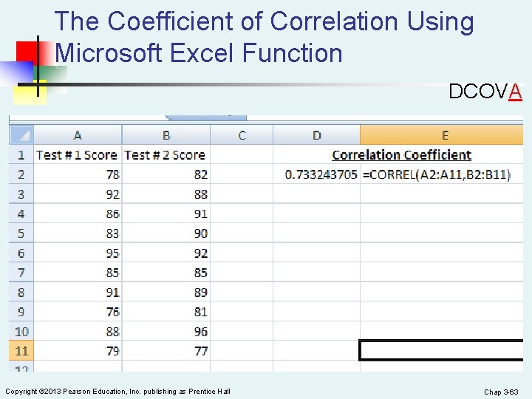532x399 pixels.
Task: Select cell A3 containing 92
Action: tap(78, 194)
